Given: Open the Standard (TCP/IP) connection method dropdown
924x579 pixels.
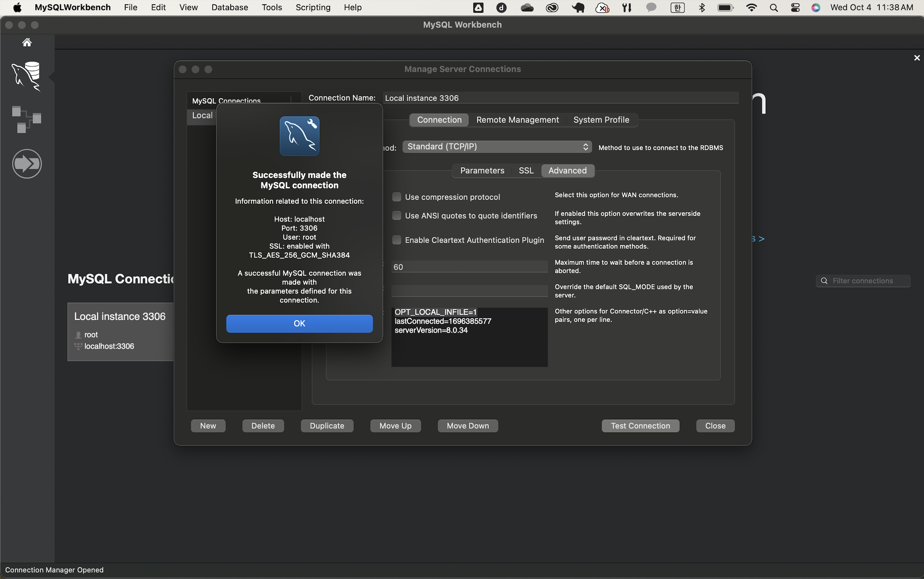Looking at the screenshot, I should (x=497, y=147).
